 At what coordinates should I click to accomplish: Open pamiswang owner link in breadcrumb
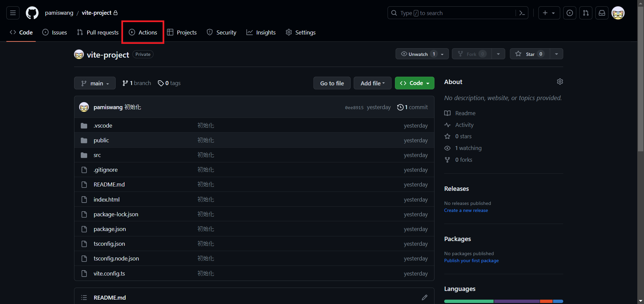pyautogui.click(x=59, y=13)
